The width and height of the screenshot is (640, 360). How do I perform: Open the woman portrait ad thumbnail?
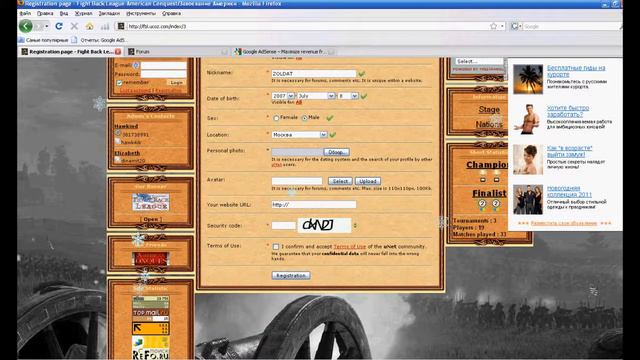click(x=528, y=159)
